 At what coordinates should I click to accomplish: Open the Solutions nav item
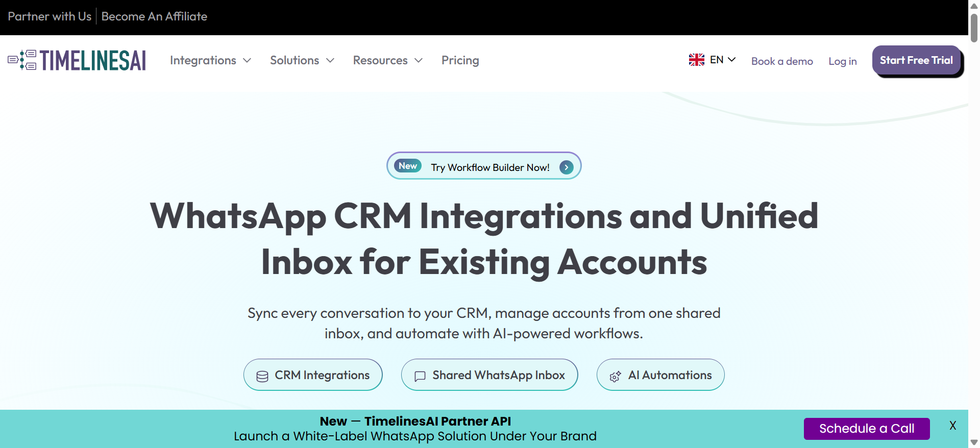coord(295,60)
